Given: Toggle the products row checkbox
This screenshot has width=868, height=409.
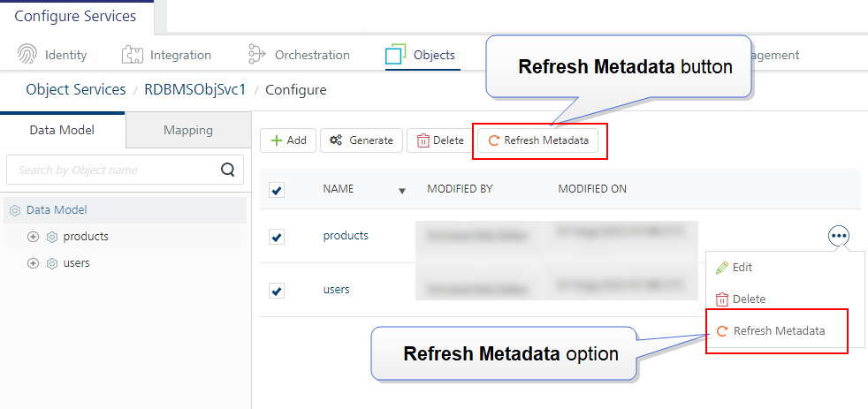Looking at the screenshot, I should coord(277,237).
